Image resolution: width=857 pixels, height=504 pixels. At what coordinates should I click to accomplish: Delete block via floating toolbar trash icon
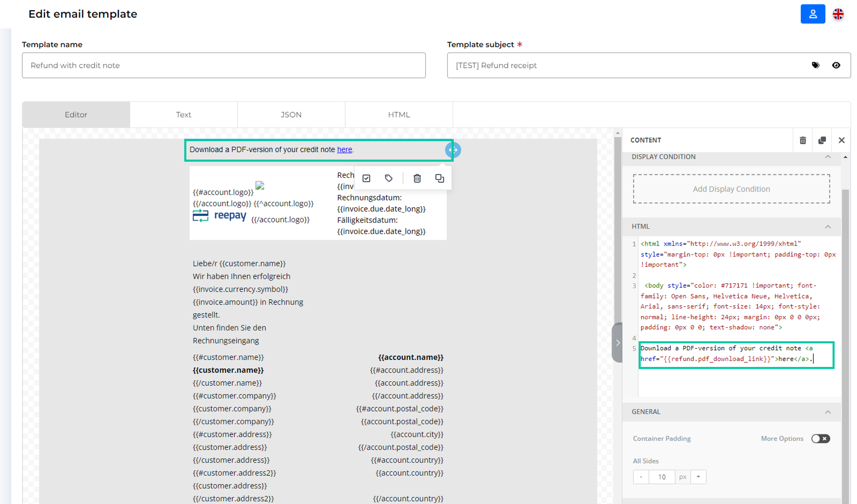[x=417, y=178]
